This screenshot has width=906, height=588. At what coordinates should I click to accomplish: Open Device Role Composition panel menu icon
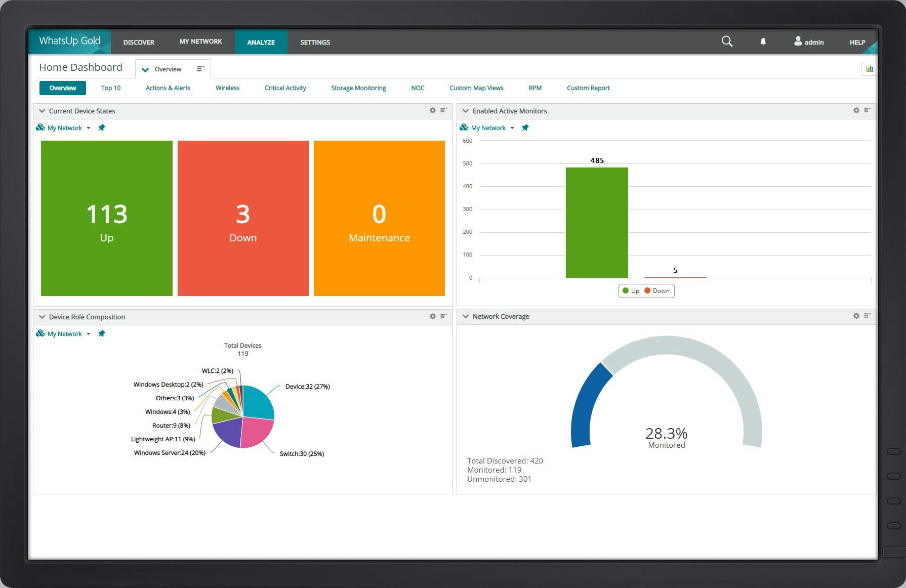pos(443,316)
